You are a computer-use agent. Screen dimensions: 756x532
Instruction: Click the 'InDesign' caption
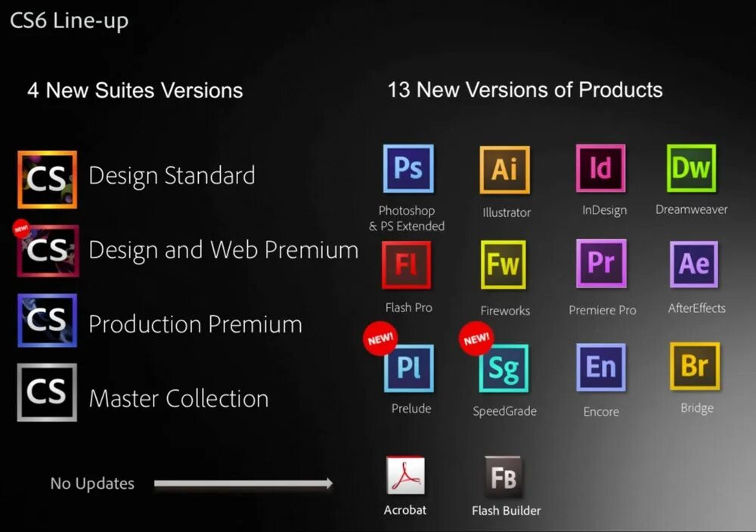coord(604,210)
